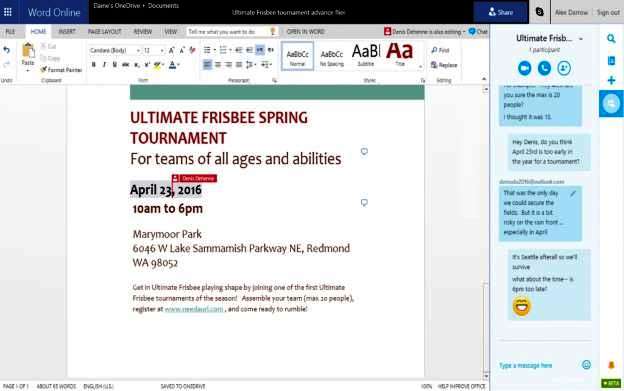
Task: Redo the last undone action
Action: click(x=6, y=64)
